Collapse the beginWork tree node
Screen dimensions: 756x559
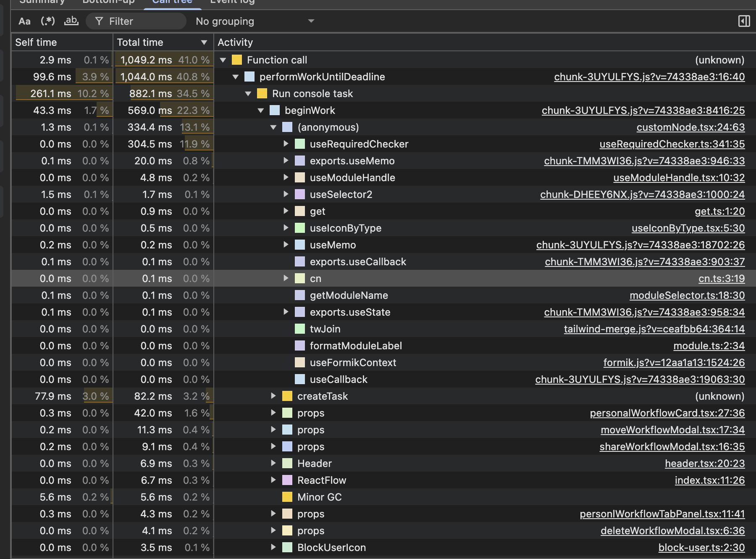261,110
